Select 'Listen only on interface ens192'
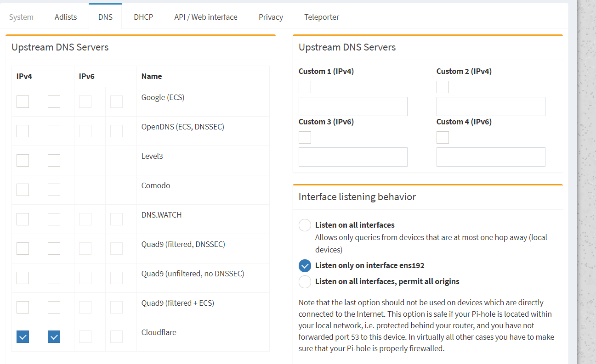Image resolution: width=596 pixels, height=364 pixels. [x=305, y=265]
